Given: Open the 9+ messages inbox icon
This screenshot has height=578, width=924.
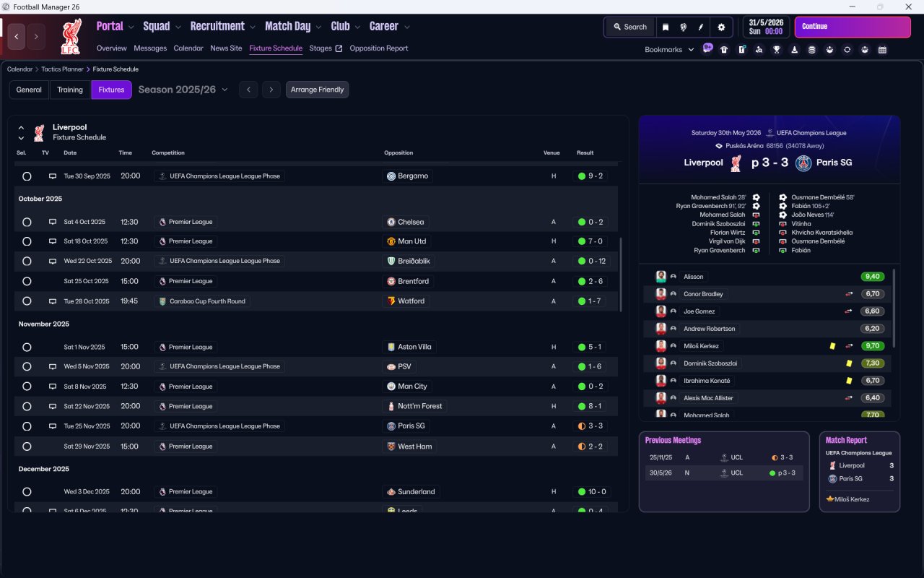Looking at the screenshot, I should coord(707,49).
